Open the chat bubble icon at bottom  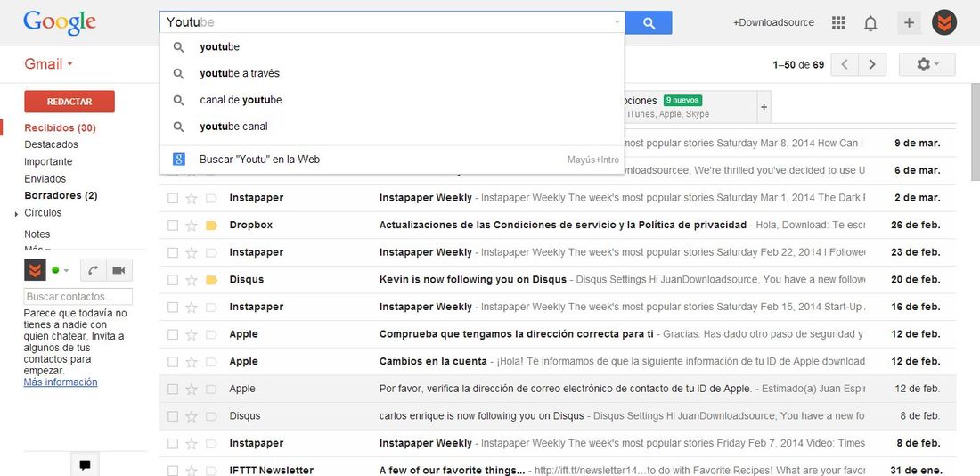click(85, 464)
